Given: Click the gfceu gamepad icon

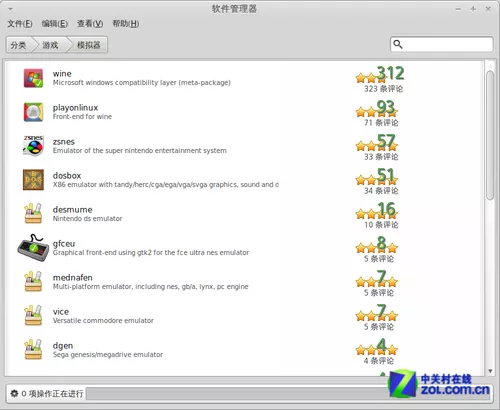Looking at the screenshot, I should [33, 248].
